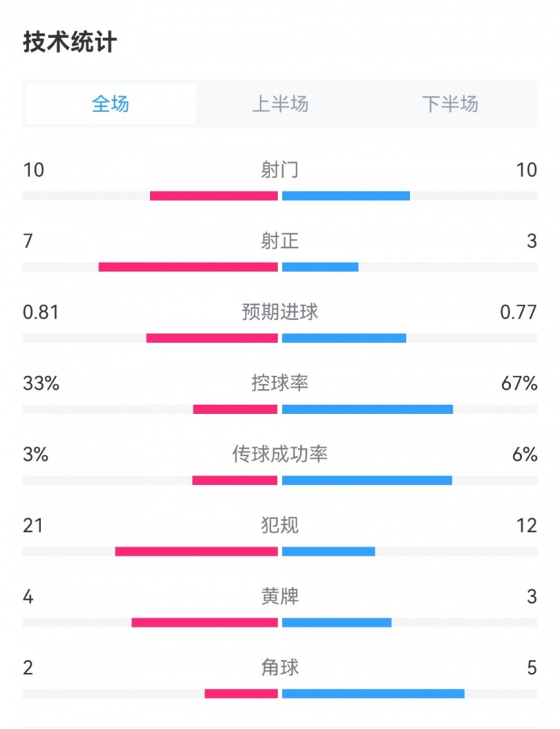560x729 pixels.
Task: Click the pink 射正 bar
Action: click(188, 267)
